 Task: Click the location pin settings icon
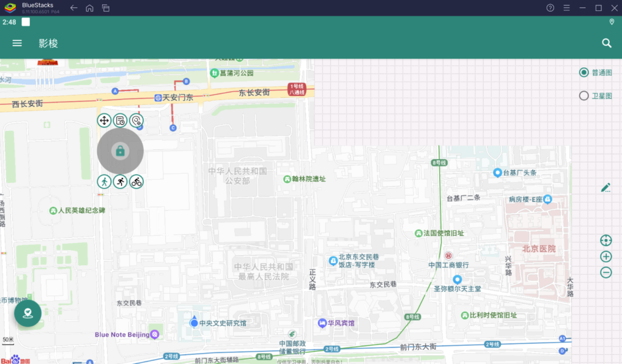[x=136, y=120]
